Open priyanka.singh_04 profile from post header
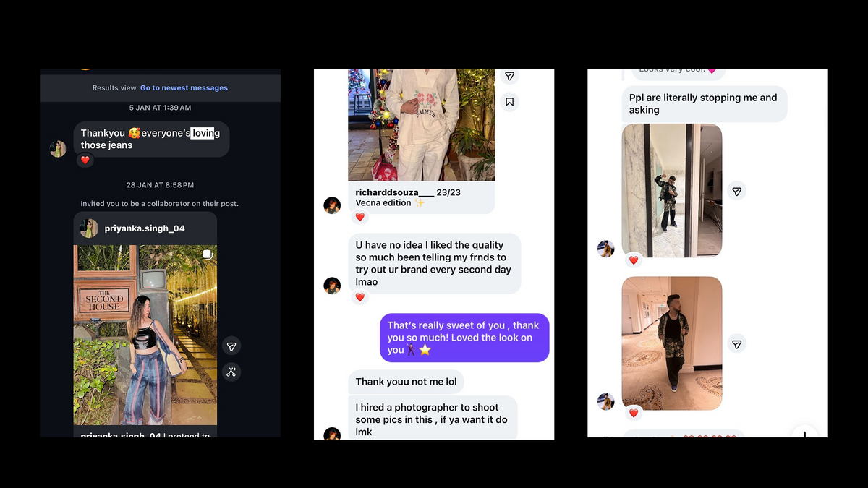This screenshot has width=868, height=488. click(x=144, y=228)
